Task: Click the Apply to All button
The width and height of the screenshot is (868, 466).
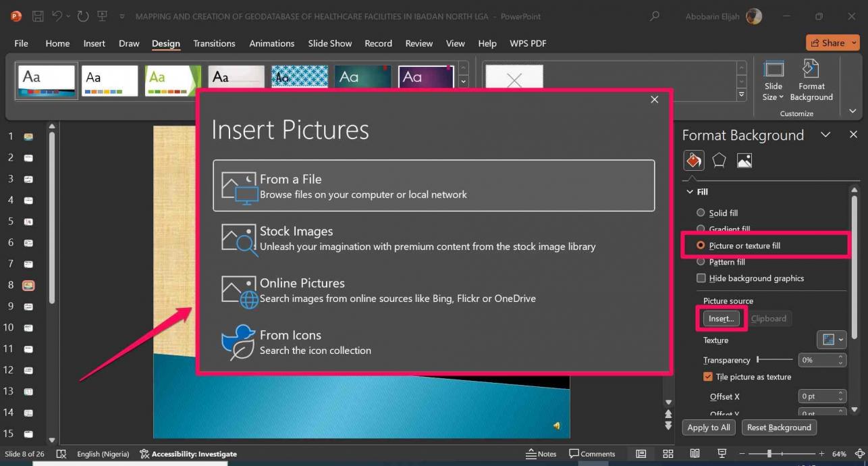Action: 708,428
